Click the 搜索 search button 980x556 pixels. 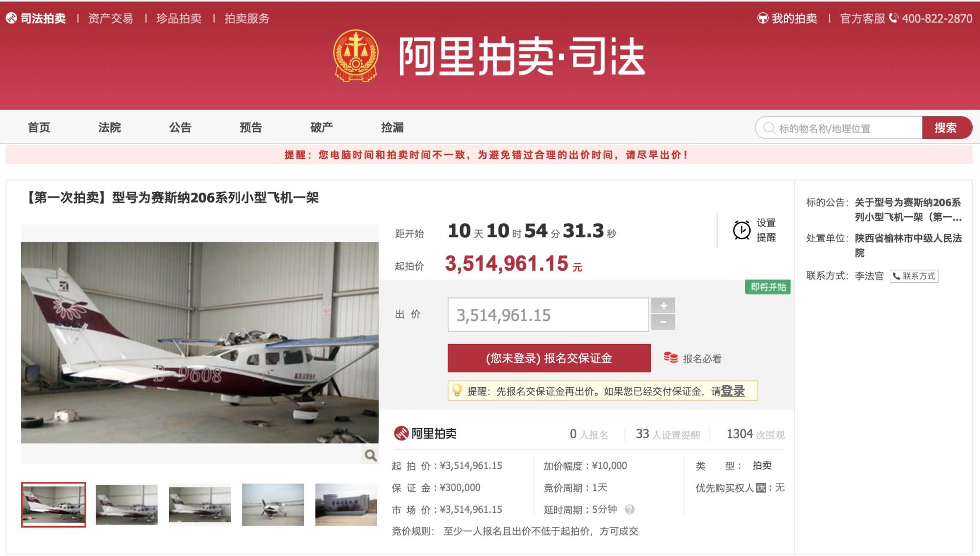[946, 128]
